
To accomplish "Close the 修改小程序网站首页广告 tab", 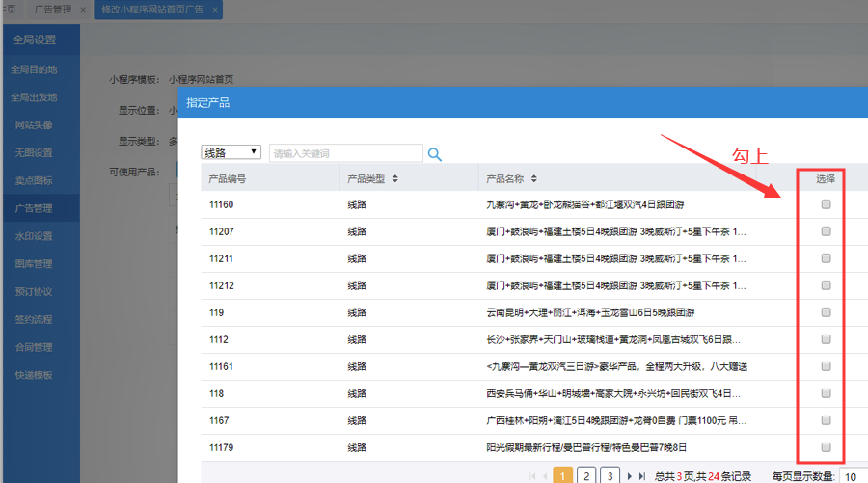I will coord(215,10).
